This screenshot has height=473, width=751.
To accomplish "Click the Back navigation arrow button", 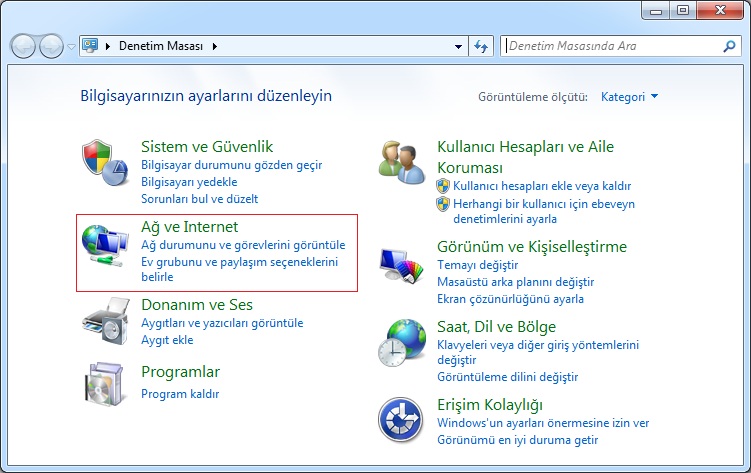I will 24,46.
